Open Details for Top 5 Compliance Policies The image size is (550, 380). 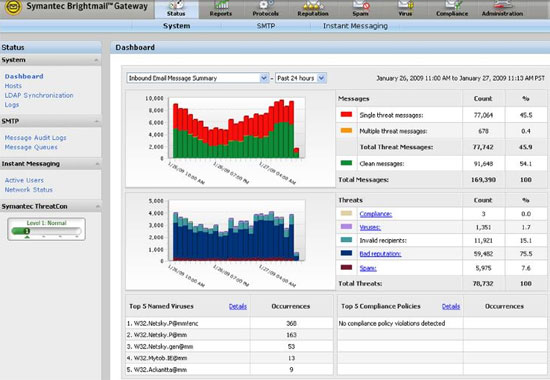[x=451, y=306]
